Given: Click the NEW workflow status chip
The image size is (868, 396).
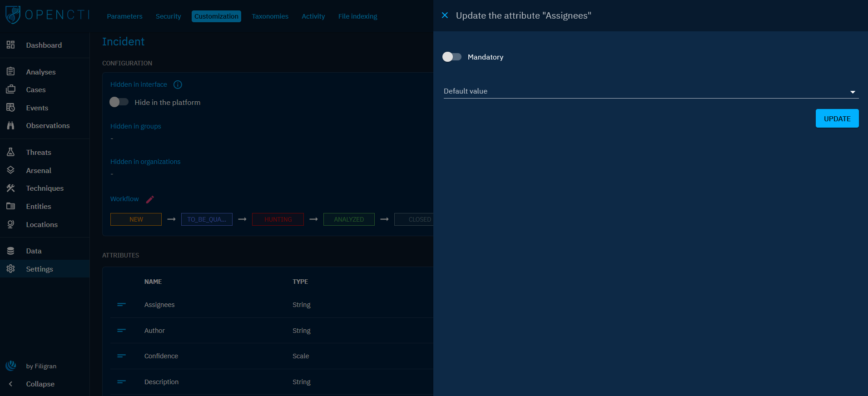Looking at the screenshot, I should pos(136,219).
